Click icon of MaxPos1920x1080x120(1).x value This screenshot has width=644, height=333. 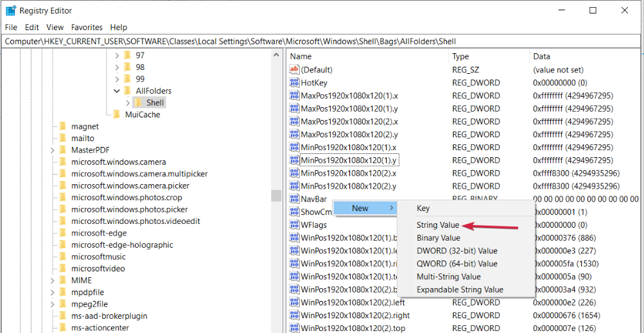coord(295,96)
